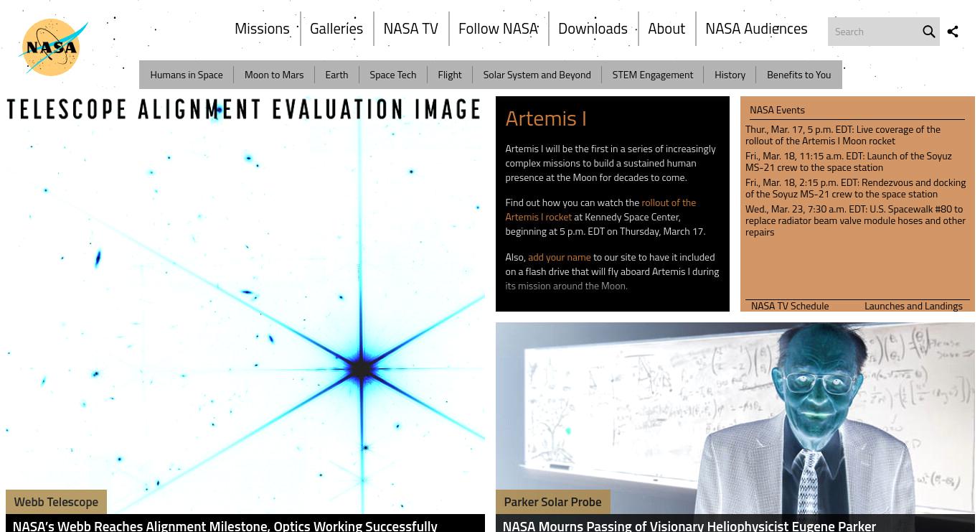
Task: Open the NASA TV menu
Action: 410,29
